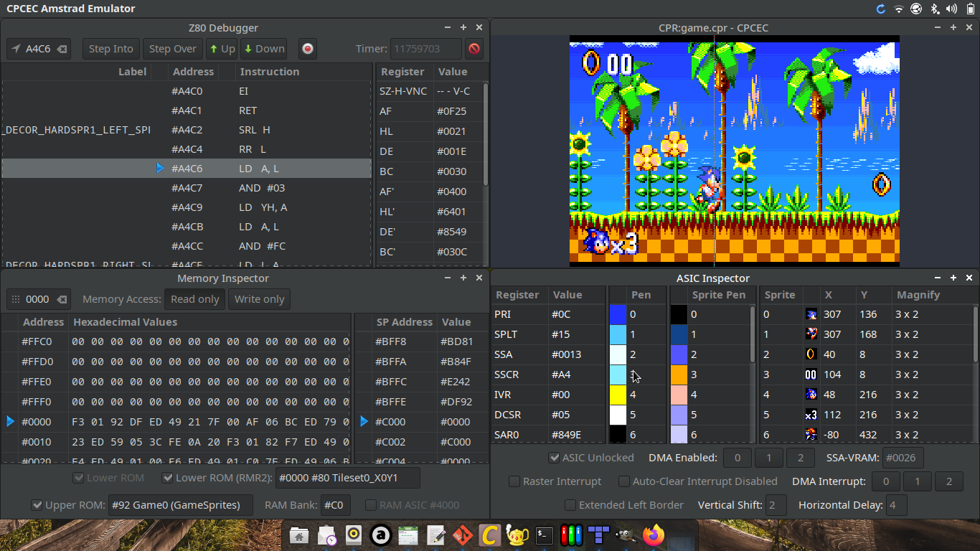Launch Firefox from the dock
The width and height of the screenshot is (980, 551).
[654, 535]
